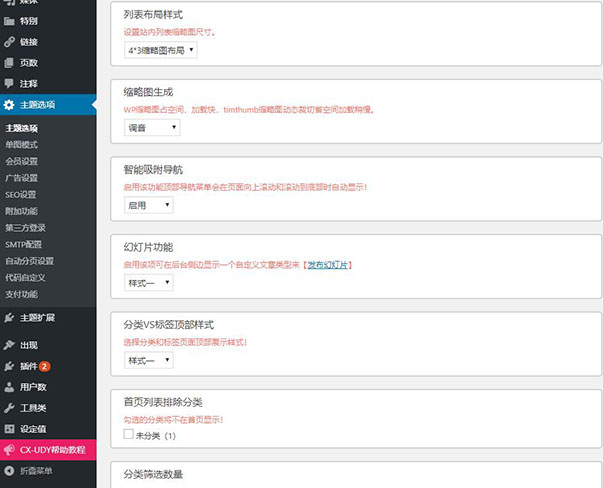Collapse the sidebar with 折叠菜单 icon
This screenshot has height=488, width=603.
coord(9,470)
